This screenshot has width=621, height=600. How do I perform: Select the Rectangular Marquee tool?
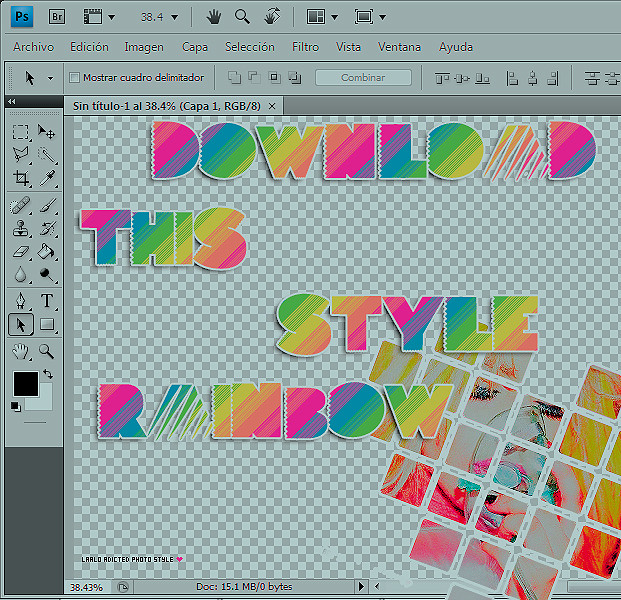pyautogui.click(x=21, y=132)
